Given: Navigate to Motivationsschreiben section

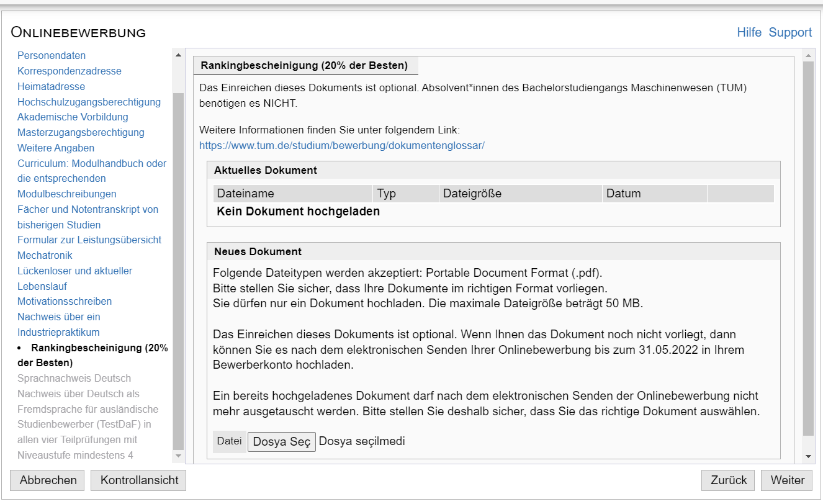Looking at the screenshot, I should pos(65,302).
